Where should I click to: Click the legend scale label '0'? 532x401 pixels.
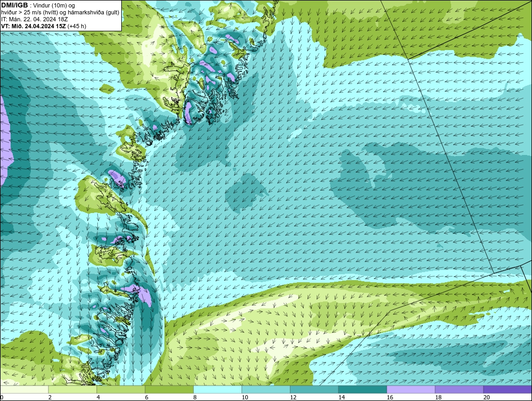tap(2, 397)
